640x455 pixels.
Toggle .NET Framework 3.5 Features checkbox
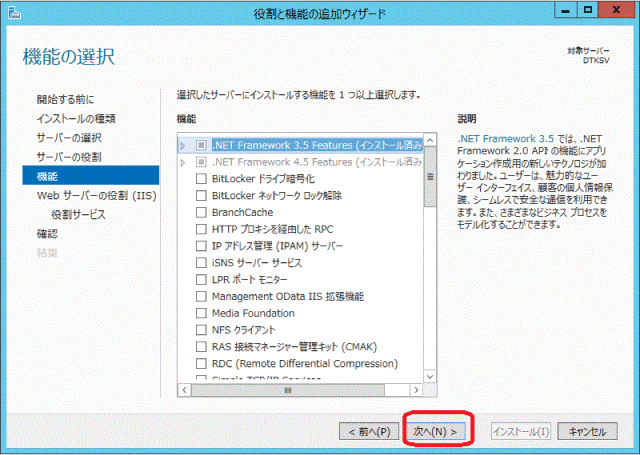pyautogui.click(x=201, y=145)
